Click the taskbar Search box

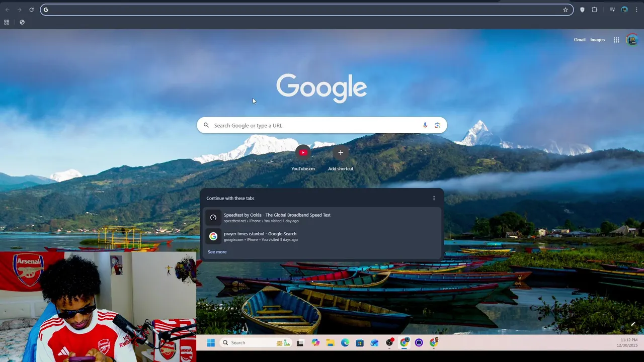click(256, 343)
